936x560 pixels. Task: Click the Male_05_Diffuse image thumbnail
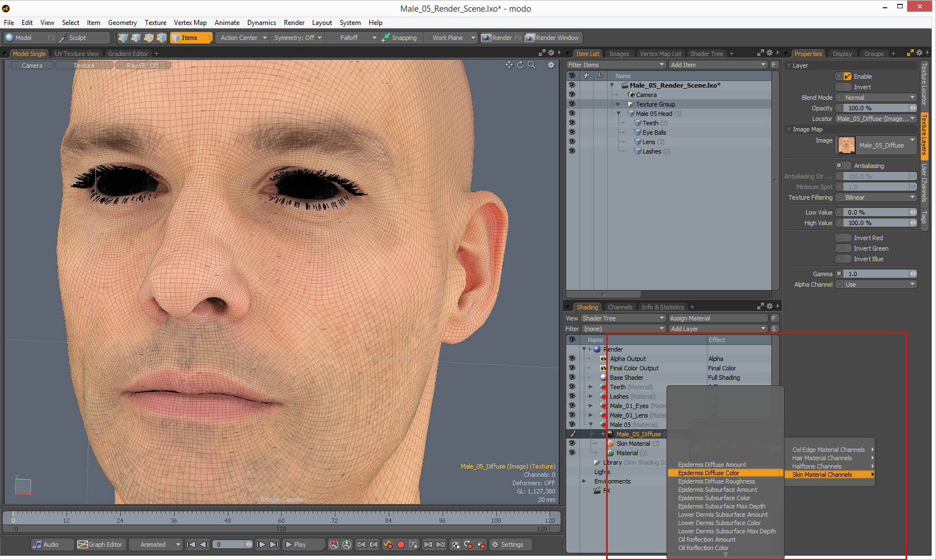point(846,145)
